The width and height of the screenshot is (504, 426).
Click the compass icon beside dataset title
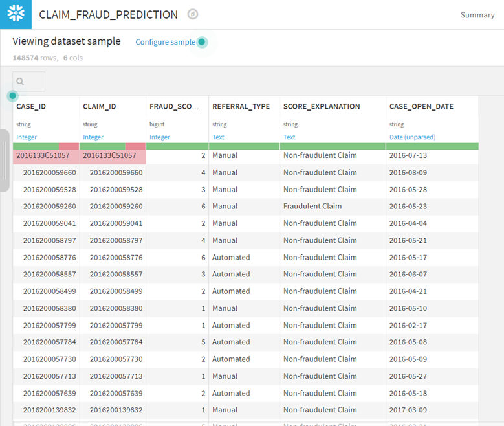[192, 14]
